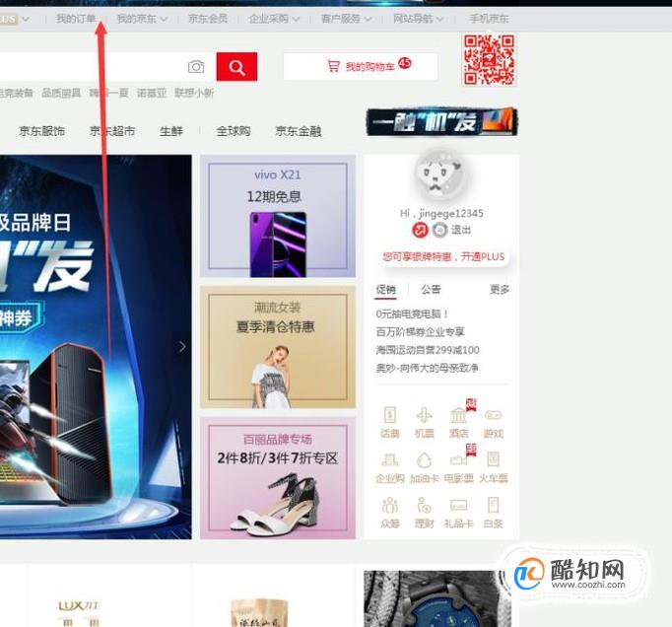
Task: Open 京东会员 in top bar
Action: click(x=208, y=19)
